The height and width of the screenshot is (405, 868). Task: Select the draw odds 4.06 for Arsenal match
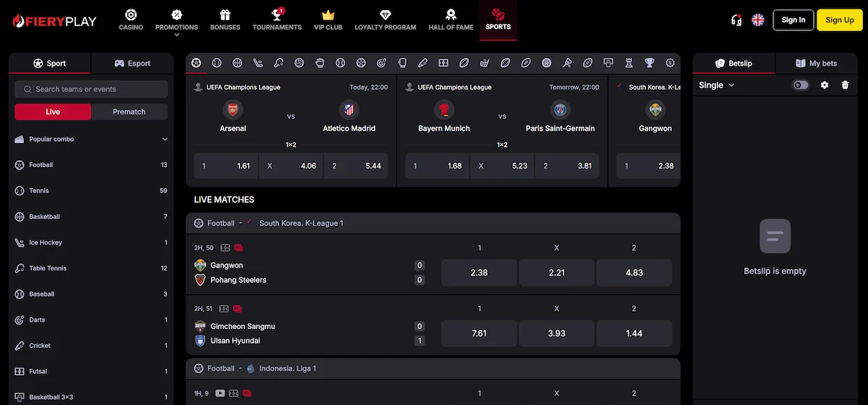click(x=291, y=166)
